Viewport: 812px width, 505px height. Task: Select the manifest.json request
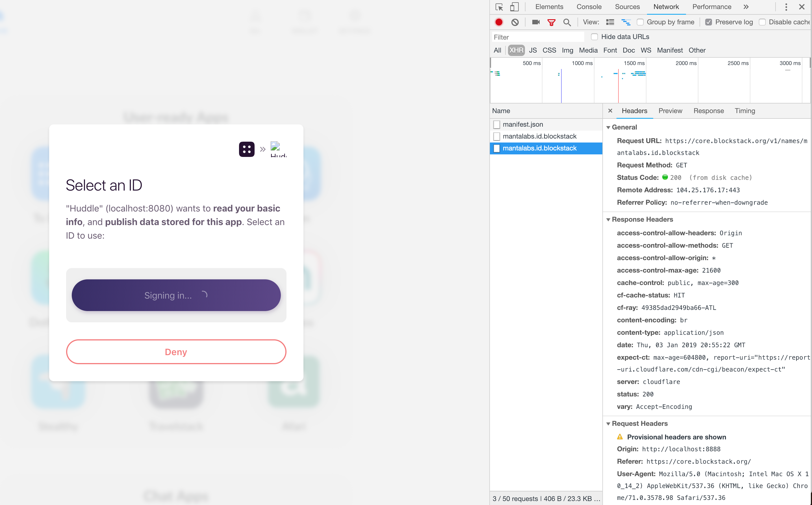click(523, 124)
